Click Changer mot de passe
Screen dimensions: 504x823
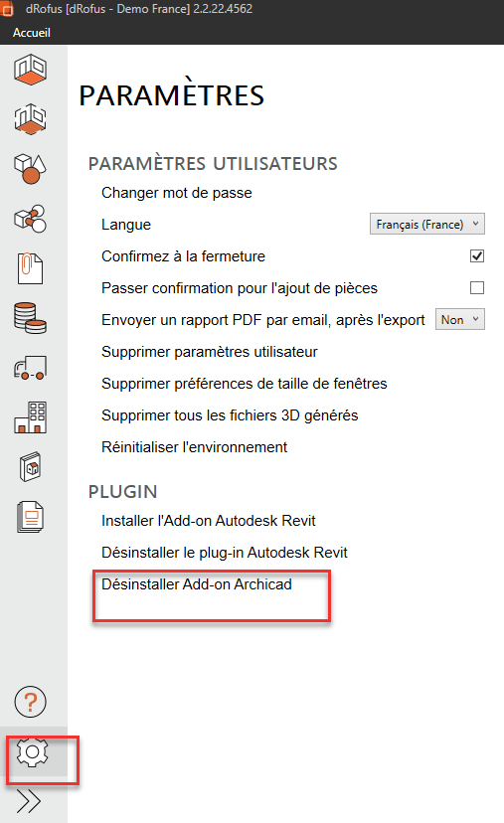point(176,193)
